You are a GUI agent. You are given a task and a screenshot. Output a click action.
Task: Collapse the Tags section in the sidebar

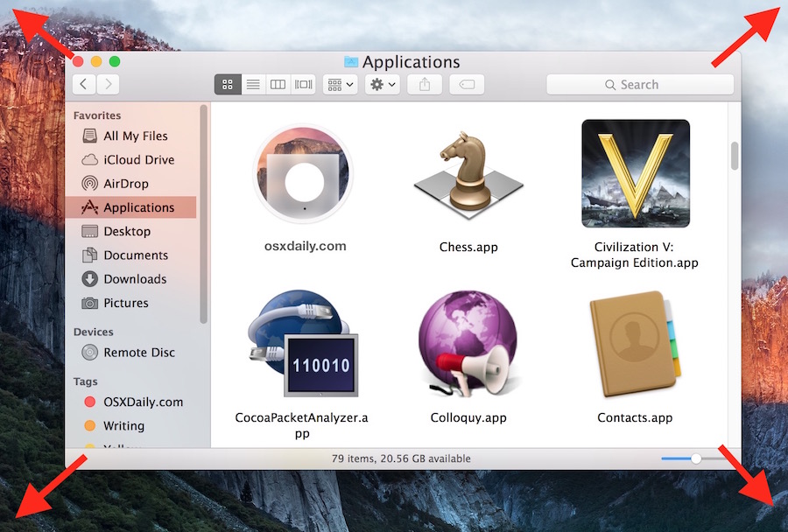(x=85, y=381)
